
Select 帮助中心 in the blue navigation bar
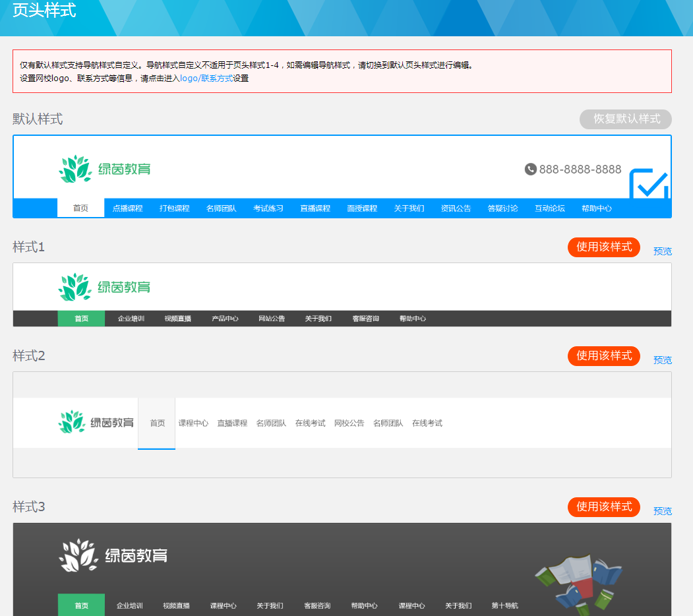596,208
